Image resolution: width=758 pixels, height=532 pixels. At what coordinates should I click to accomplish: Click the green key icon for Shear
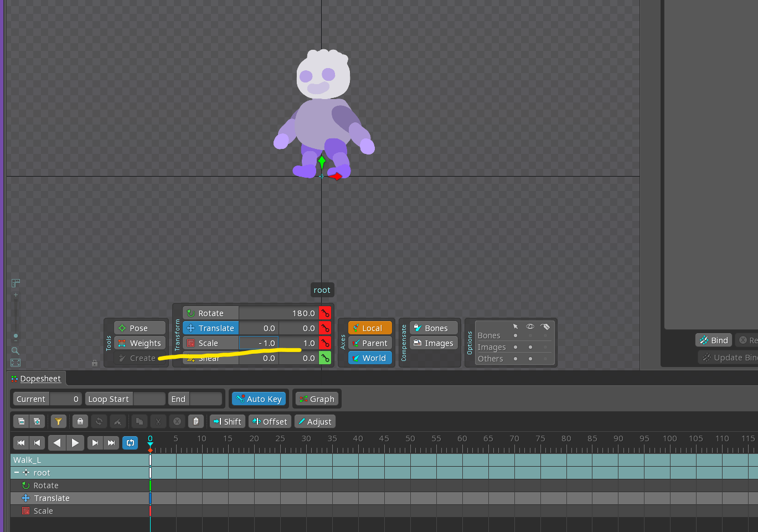tap(325, 358)
